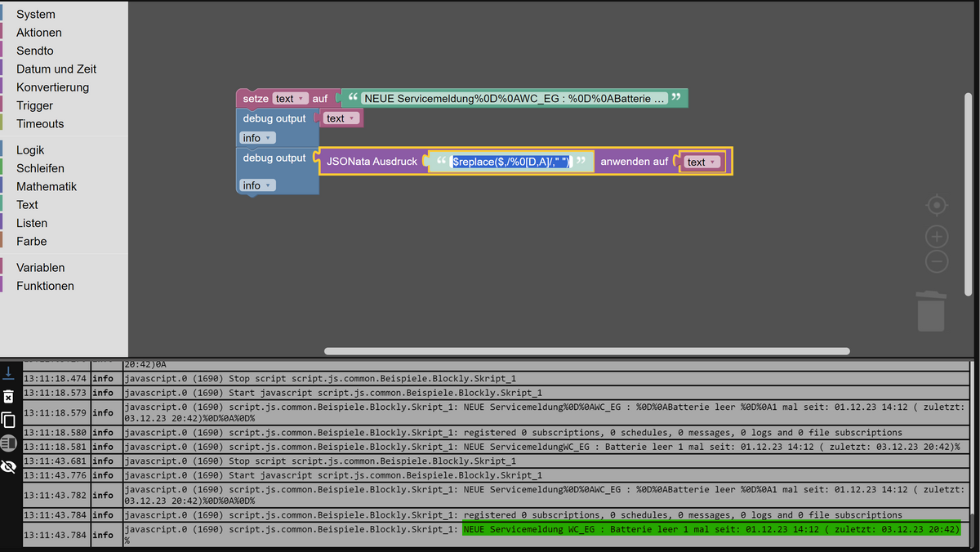Screen dimensions: 980x552
Task: Click the 13:11:18.474 timestamp cell
Action: coord(56,379)
